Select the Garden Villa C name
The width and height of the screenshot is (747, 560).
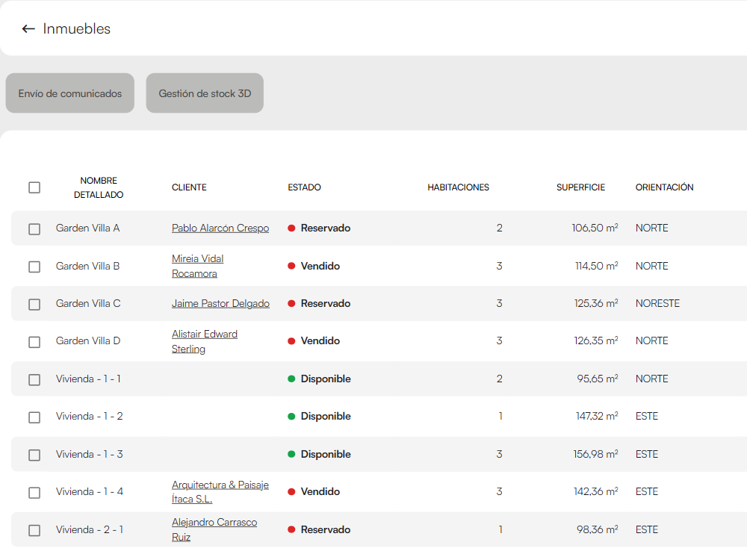tap(88, 303)
